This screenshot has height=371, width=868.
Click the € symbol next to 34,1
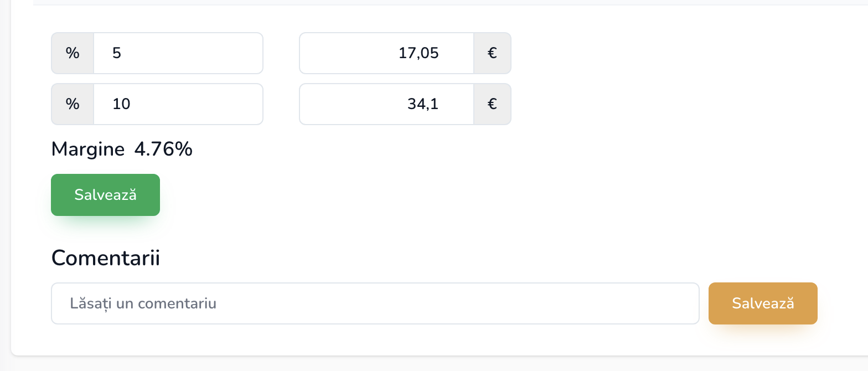[492, 104]
